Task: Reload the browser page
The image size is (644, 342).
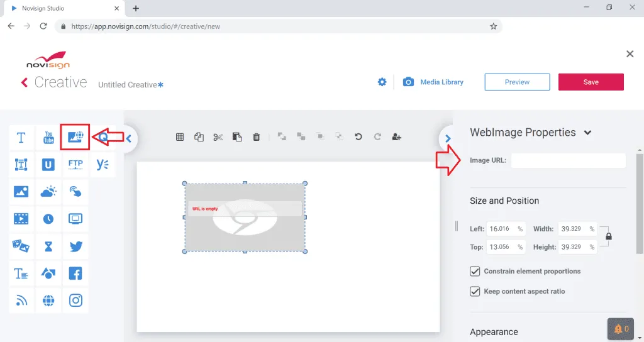Action: [43, 26]
